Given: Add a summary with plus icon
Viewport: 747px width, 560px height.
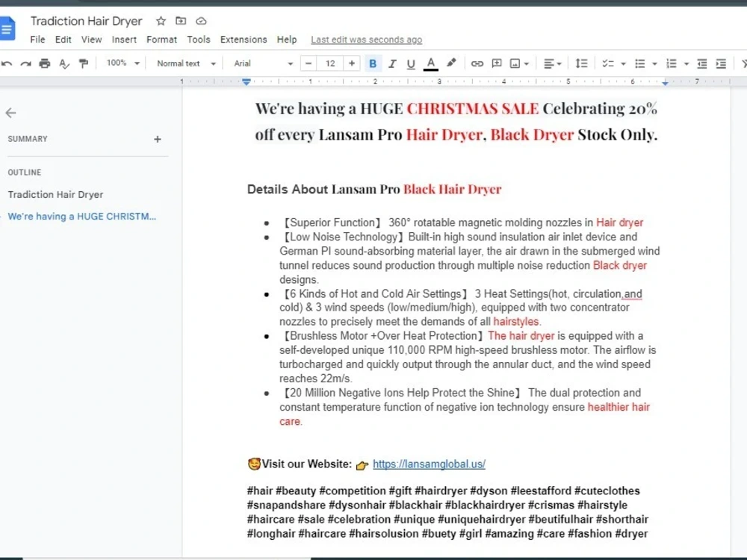Looking at the screenshot, I should coord(157,139).
